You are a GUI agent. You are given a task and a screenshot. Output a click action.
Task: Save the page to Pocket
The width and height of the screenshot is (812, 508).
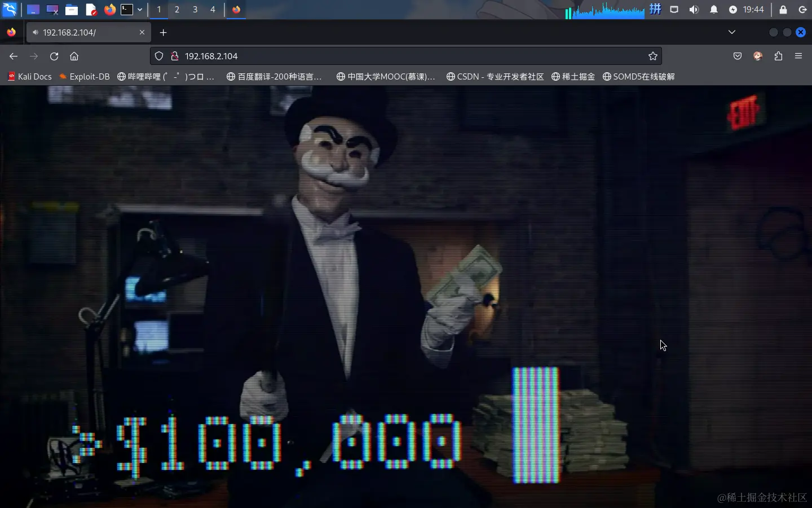[x=738, y=56]
